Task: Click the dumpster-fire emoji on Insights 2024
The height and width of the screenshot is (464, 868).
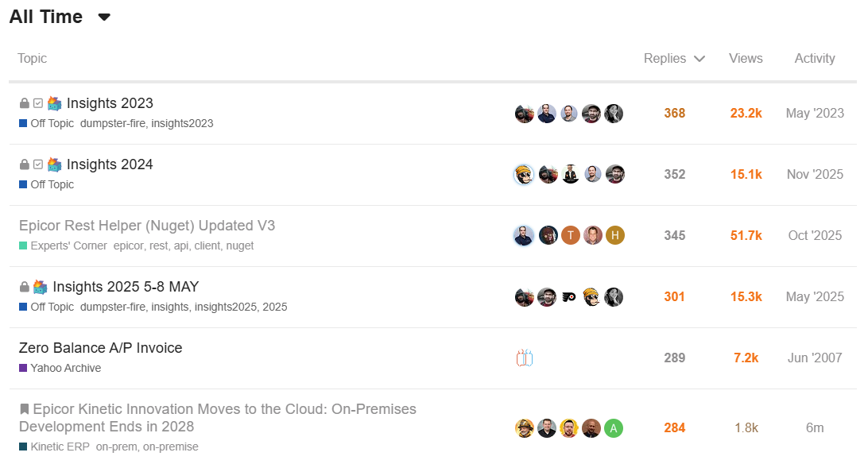Action: point(54,164)
